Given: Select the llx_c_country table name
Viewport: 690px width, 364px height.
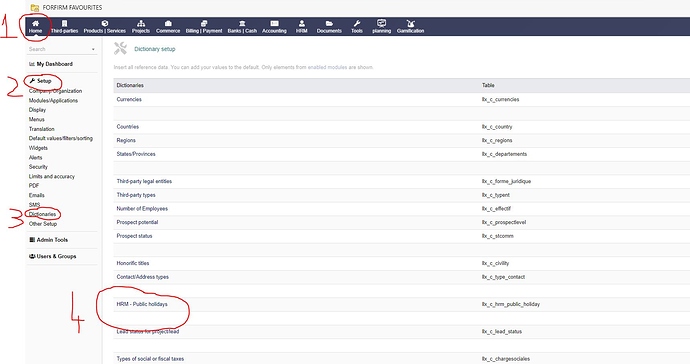Looking at the screenshot, I should click(497, 127).
